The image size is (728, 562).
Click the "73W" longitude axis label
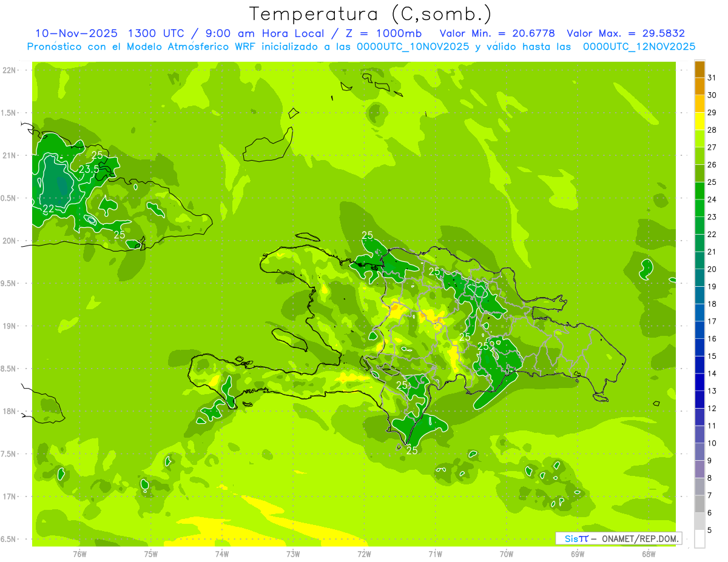click(x=293, y=554)
